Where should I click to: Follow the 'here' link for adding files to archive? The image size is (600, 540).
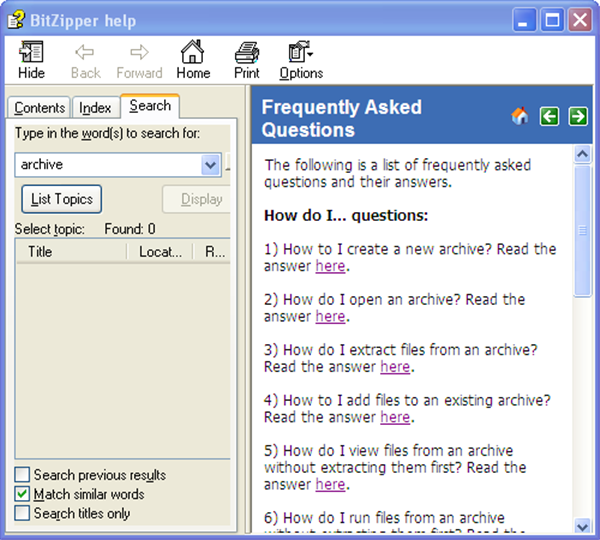point(395,417)
